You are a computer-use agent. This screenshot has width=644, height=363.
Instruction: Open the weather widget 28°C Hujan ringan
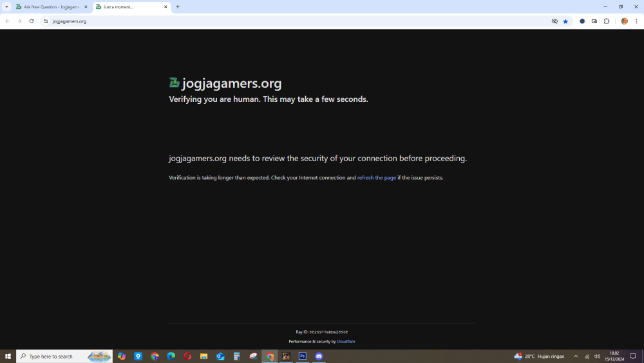click(x=539, y=357)
